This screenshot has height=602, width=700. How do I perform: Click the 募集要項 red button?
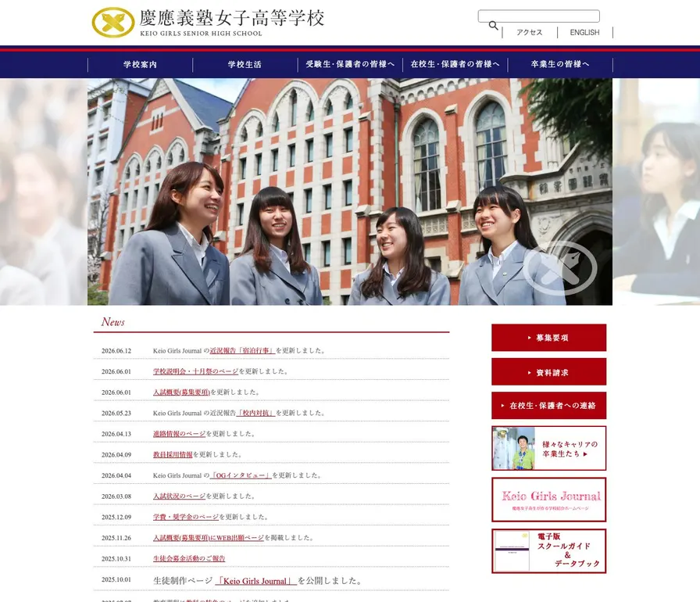(x=548, y=338)
